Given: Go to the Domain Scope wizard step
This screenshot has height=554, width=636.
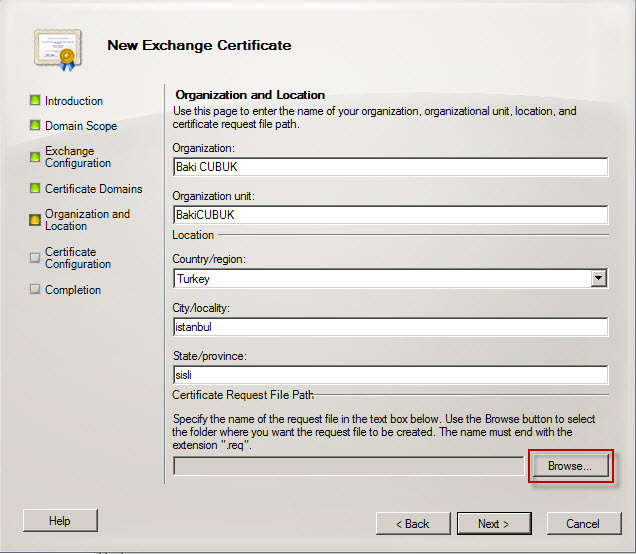Looking at the screenshot, I should tap(81, 126).
